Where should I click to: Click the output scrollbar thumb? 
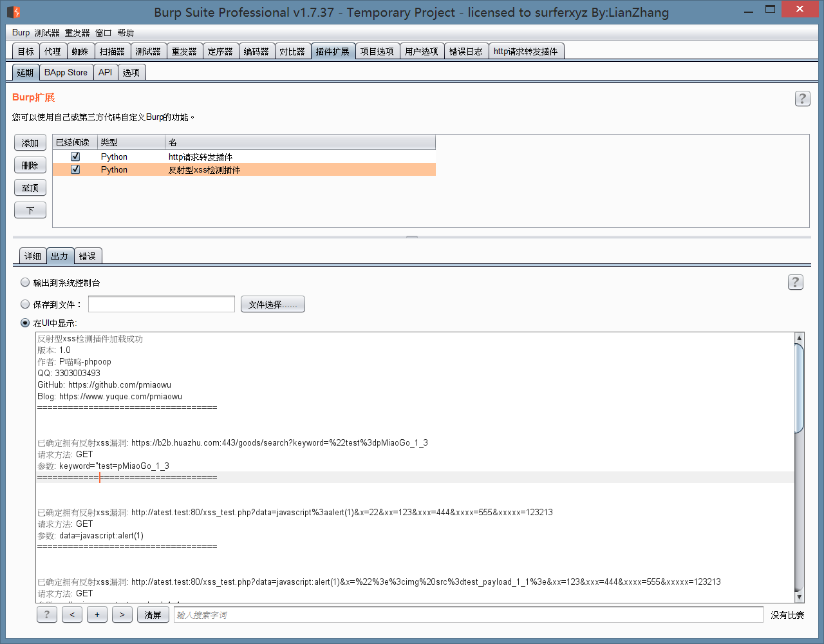coord(799,388)
